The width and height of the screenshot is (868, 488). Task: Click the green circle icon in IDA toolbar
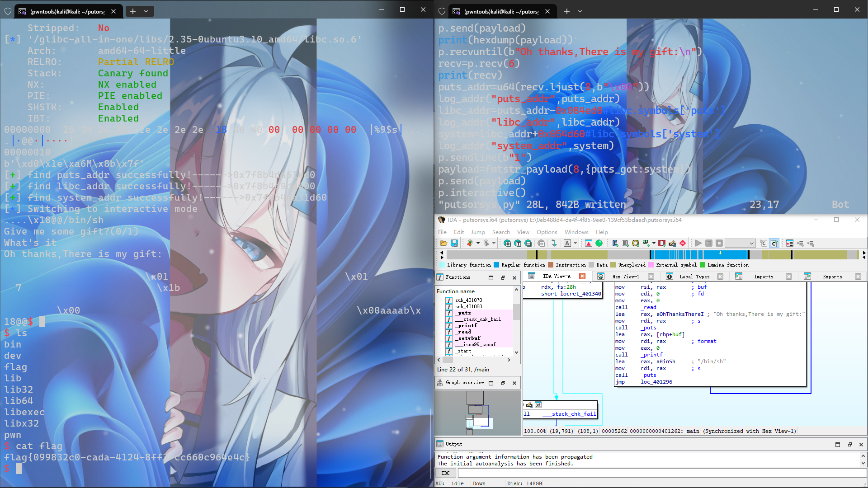tap(599, 243)
